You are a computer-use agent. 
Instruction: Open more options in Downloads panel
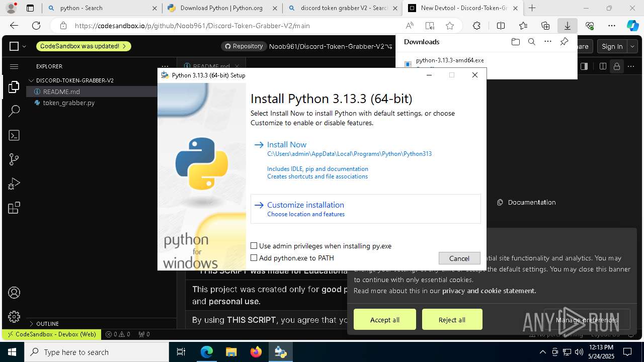[548, 42]
